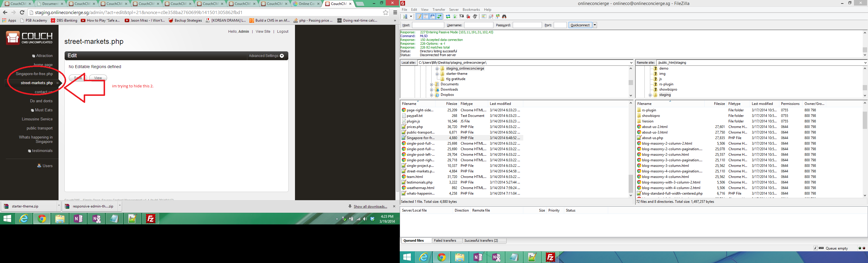Click the Reconnect to last server icon
Screen dimensions: 868x263
pos(475,16)
